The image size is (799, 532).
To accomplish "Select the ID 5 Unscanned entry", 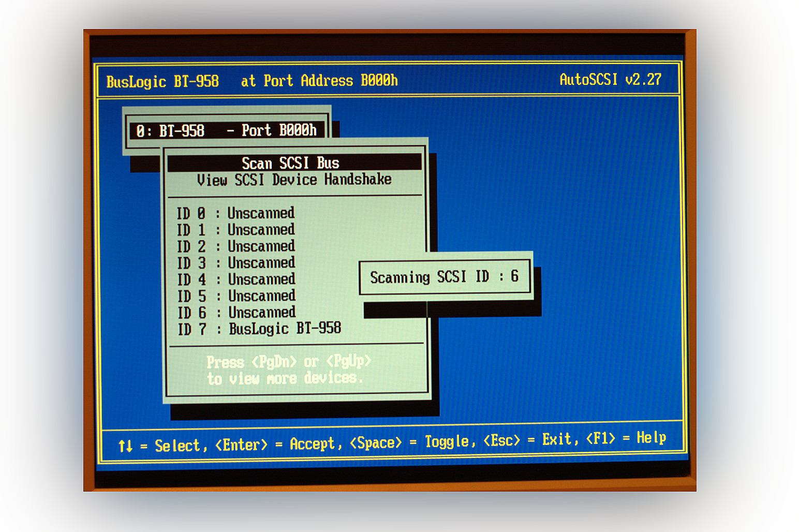I will [236, 296].
